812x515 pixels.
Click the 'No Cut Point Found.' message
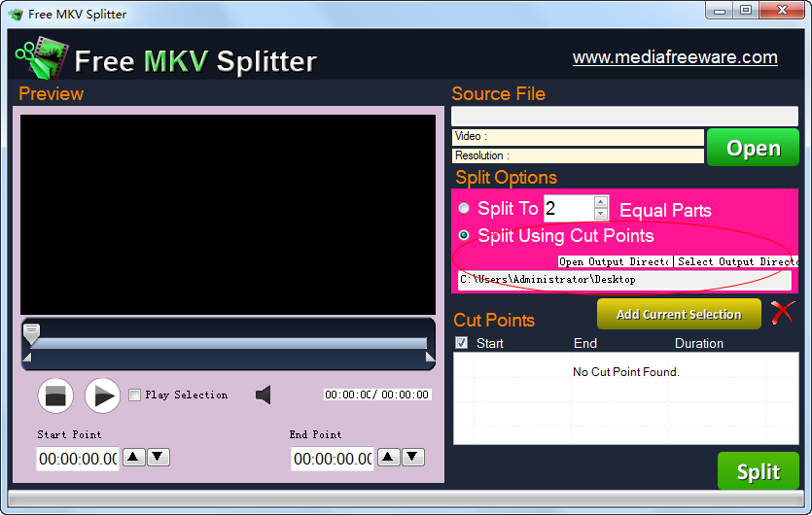pyautogui.click(x=625, y=371)
